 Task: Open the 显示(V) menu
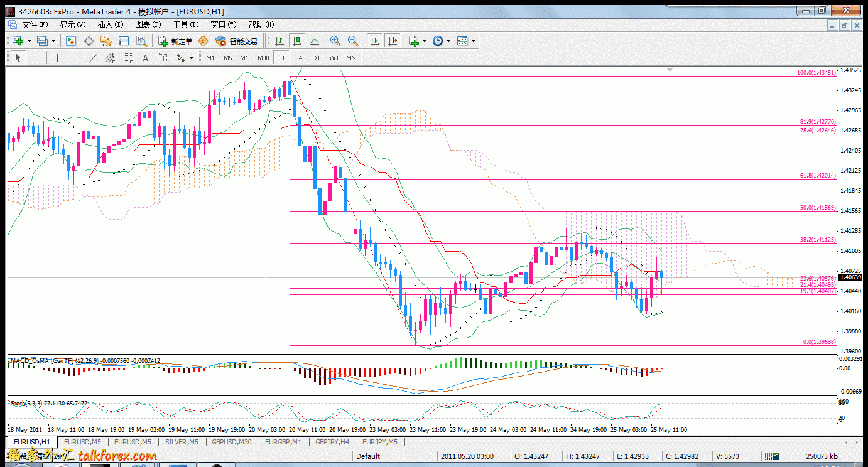tap(73, 24)
